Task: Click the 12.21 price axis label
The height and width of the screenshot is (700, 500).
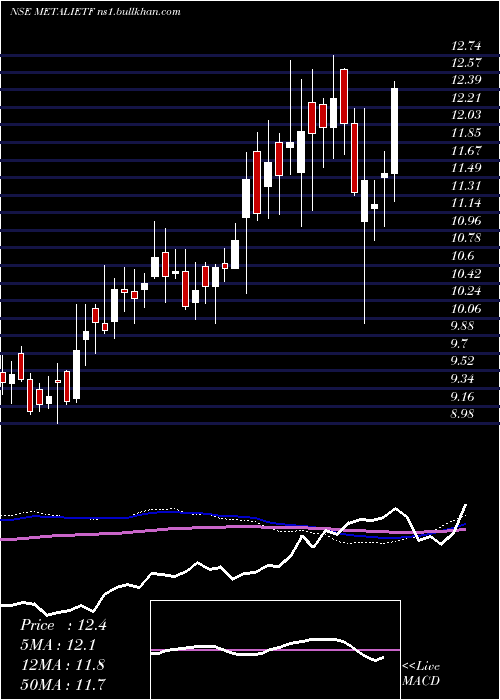Action: point(466,98)
